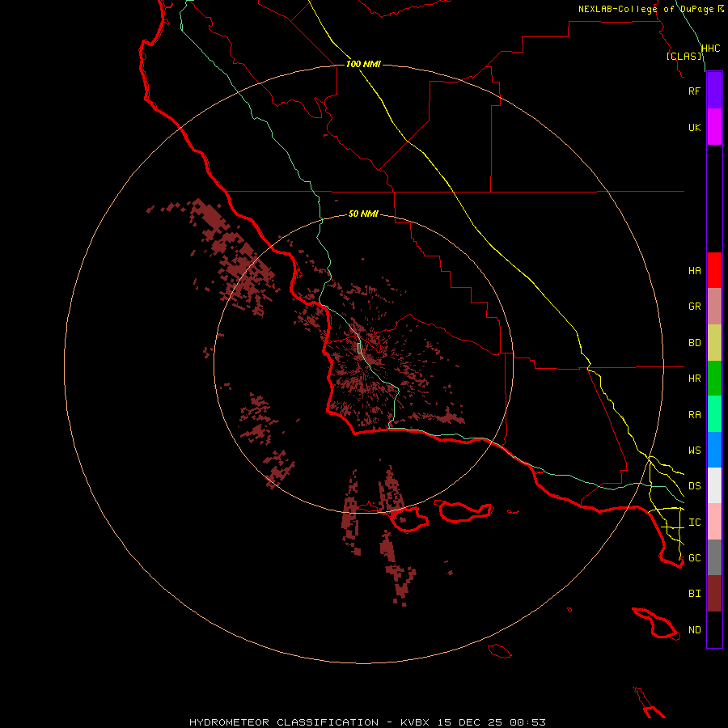Click the HHC product code text

click(710, 49)
